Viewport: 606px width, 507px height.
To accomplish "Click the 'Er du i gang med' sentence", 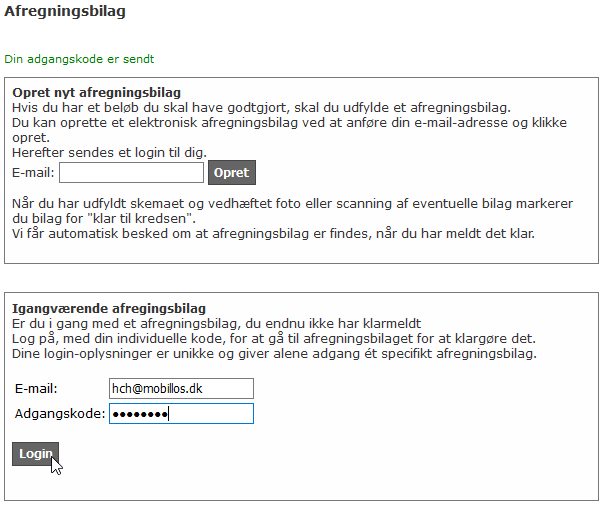I will click(x=216, y=323).
